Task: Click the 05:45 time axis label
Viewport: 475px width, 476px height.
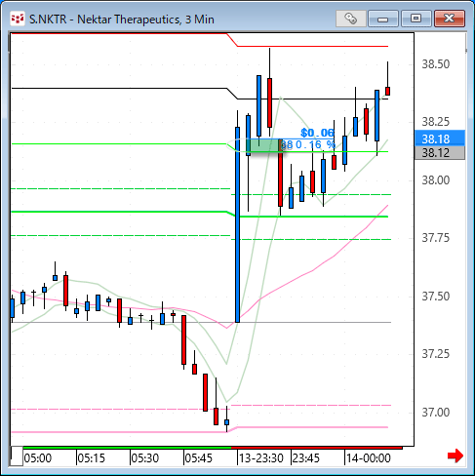Action: 198,458
